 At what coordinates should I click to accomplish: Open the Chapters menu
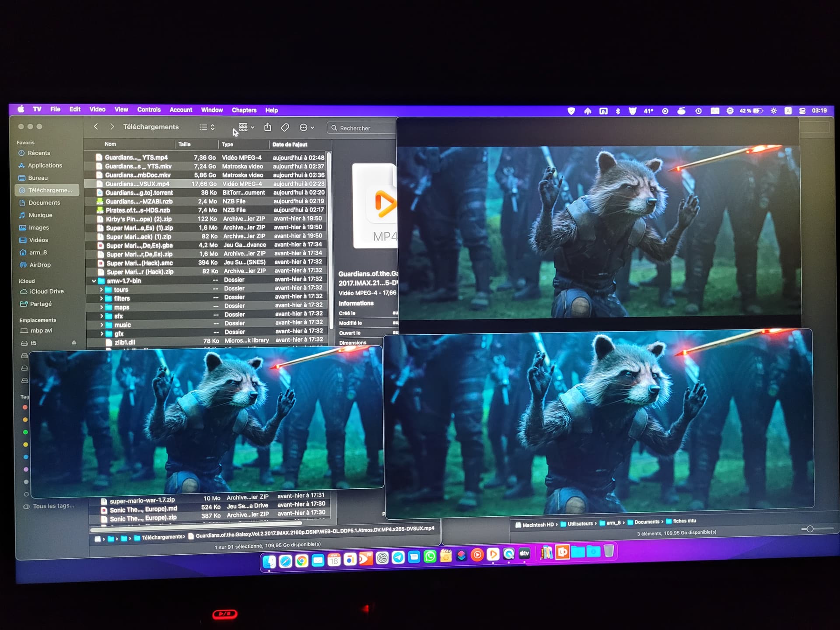coord(244,110)
